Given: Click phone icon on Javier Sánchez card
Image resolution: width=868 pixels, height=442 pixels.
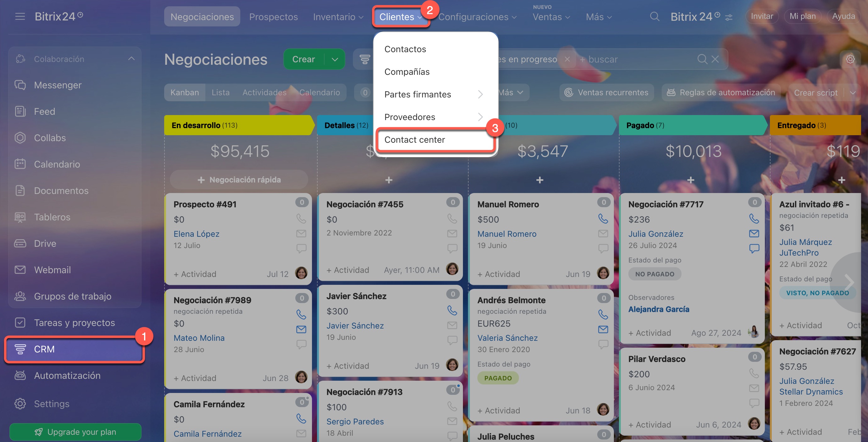Looking at the screenshot, I should 452,310.
